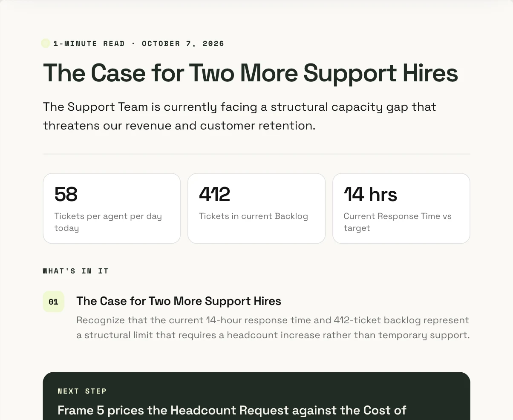
Task: Click description starting "Recognize that the current 14-hour"
Action: tap(273, 328)
